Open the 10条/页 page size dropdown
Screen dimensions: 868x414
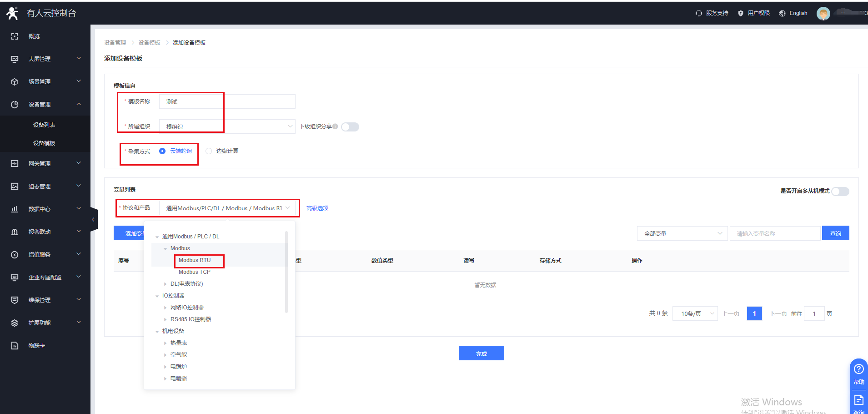pyautogui.click(x=695, y=313)
